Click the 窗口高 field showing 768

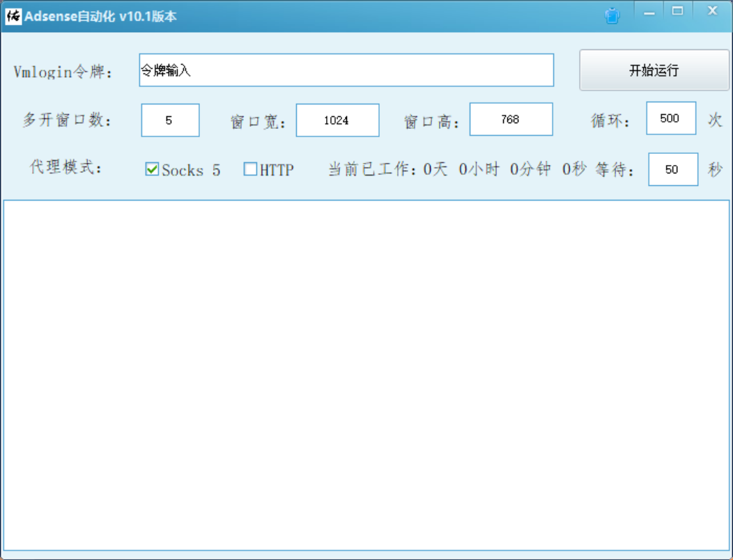click(511, 119)
